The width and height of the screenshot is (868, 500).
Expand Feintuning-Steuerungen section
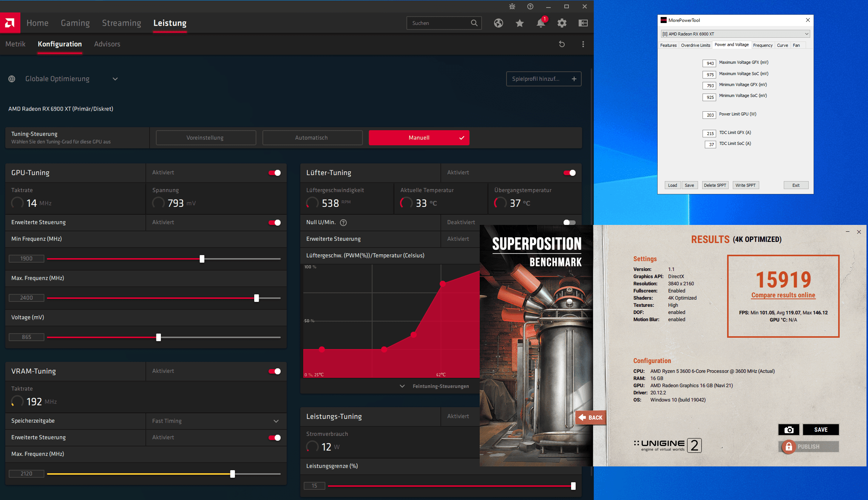435,386
